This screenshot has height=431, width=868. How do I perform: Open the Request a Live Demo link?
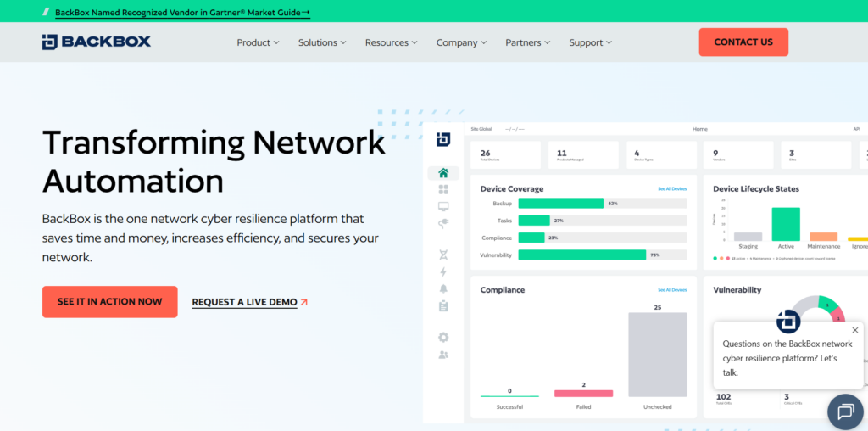pyautogui.click(x=245, y=303)
